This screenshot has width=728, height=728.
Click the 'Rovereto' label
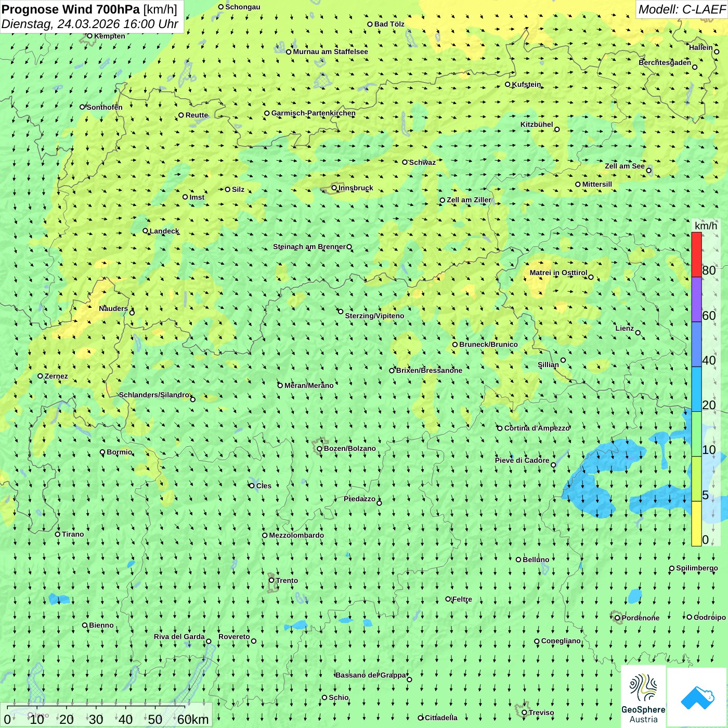[x=234, y=637]
